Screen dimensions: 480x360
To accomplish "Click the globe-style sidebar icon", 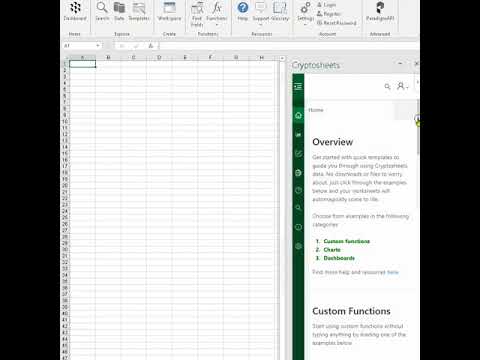I will point(298,173).
